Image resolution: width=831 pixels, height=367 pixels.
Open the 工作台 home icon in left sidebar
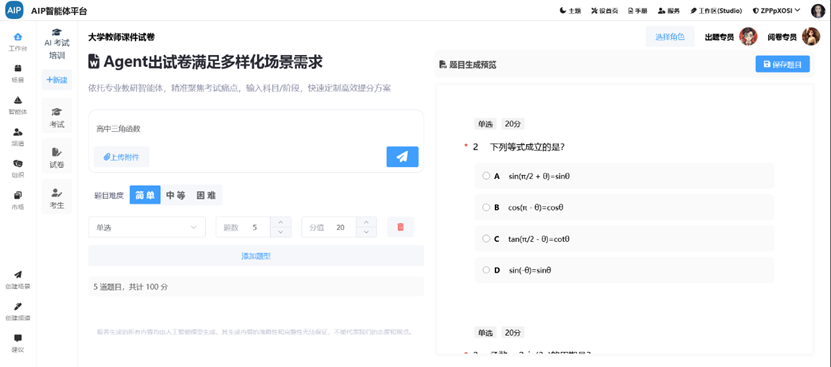point(18,37)
